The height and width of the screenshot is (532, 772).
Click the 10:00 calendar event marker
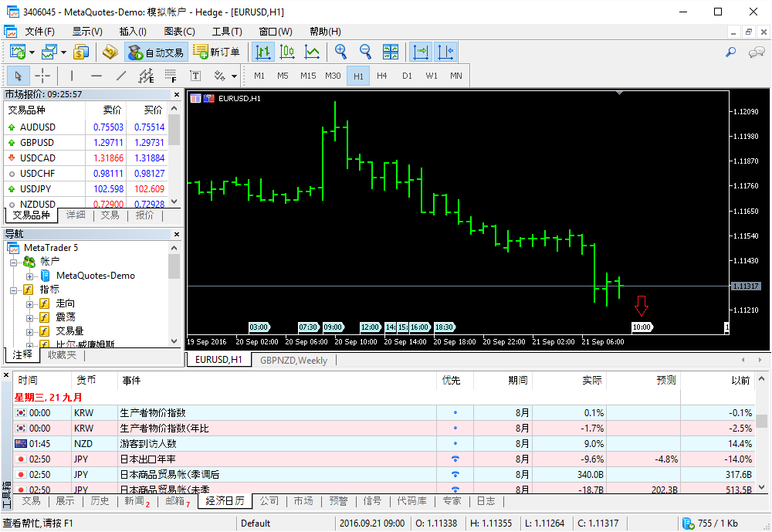pos(642,327)
